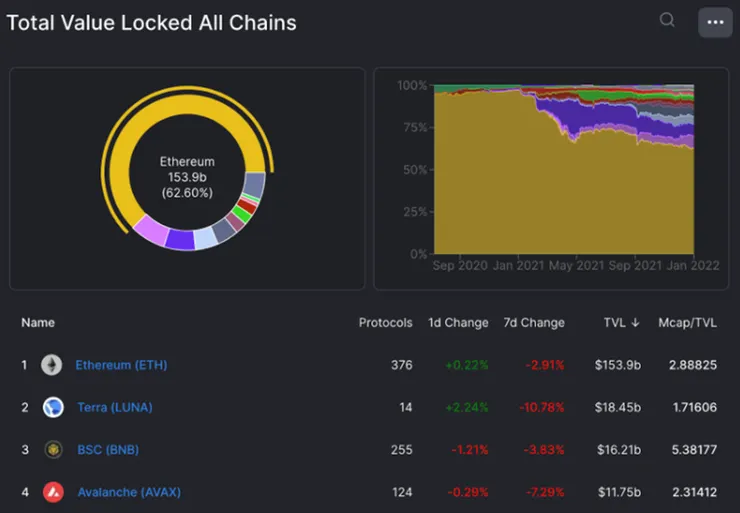Click the search magnifier icon
Viewport: 740px width, 513px height.
pos(667,20)
